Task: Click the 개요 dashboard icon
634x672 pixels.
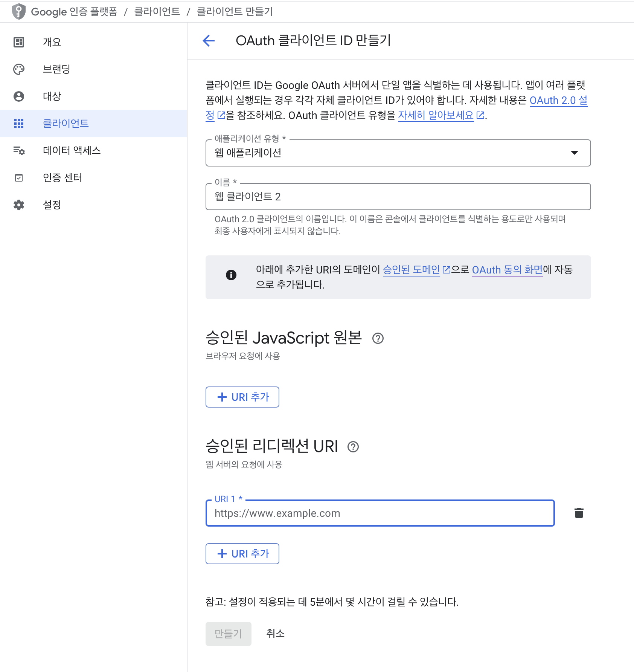Action: [x=19, y=42]
